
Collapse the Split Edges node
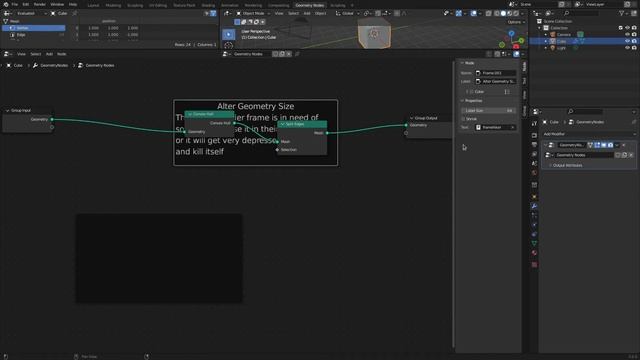tap(282, 124)
